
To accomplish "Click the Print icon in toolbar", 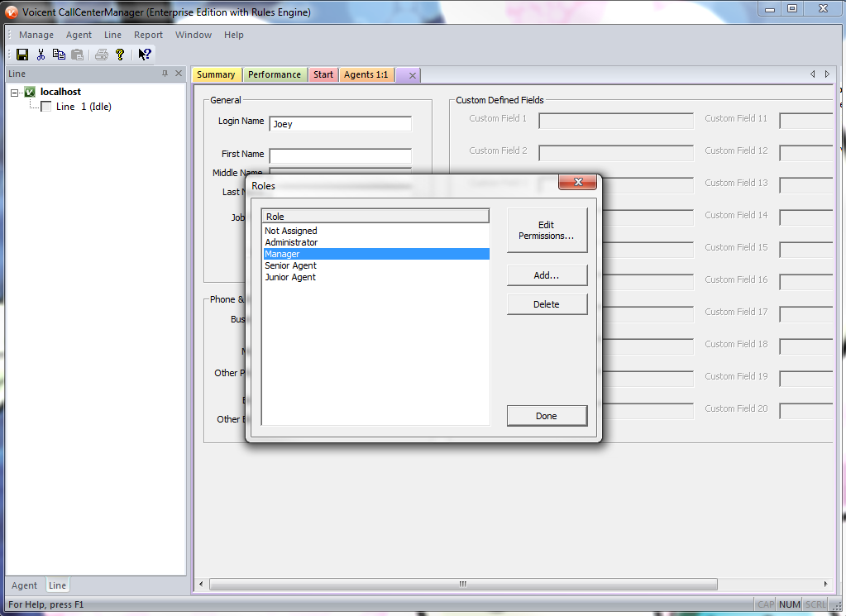I will pyautogui.click(x=101, y=55).
